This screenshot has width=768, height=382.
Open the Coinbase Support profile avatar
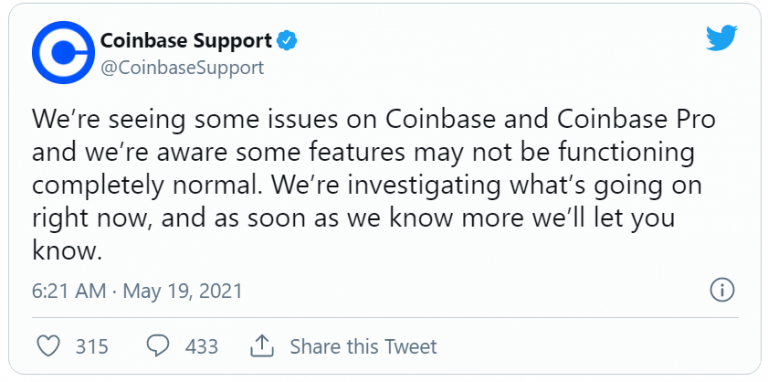point(63,52)
